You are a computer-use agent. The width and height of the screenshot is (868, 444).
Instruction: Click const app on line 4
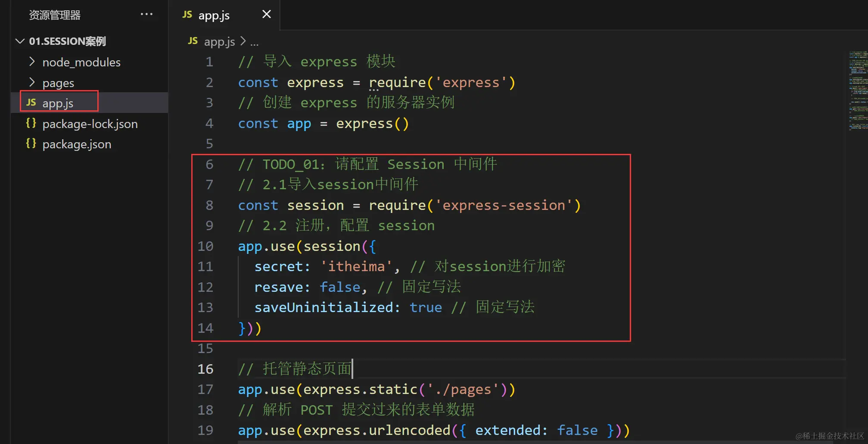pos(275,124)
